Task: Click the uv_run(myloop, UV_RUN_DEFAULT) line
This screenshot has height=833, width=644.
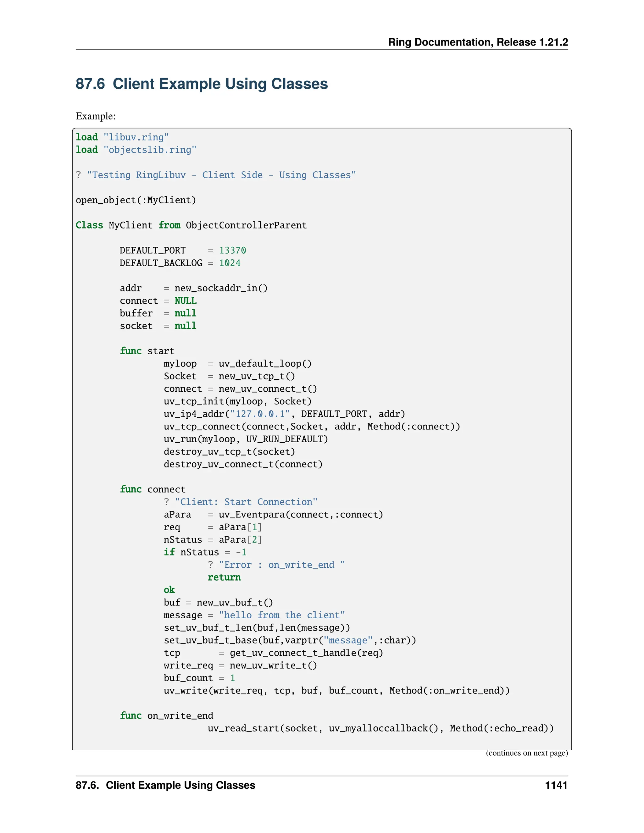Action: point(246,439)
